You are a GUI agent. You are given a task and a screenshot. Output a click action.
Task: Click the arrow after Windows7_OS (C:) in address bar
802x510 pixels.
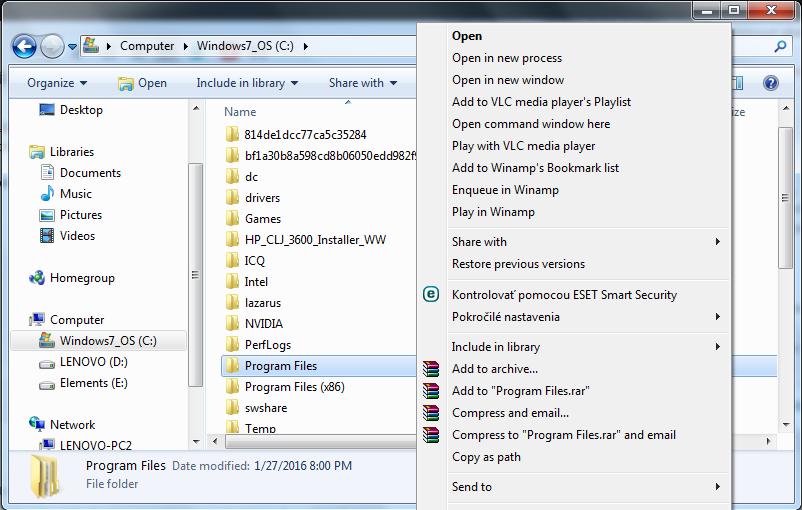(306, 47)
